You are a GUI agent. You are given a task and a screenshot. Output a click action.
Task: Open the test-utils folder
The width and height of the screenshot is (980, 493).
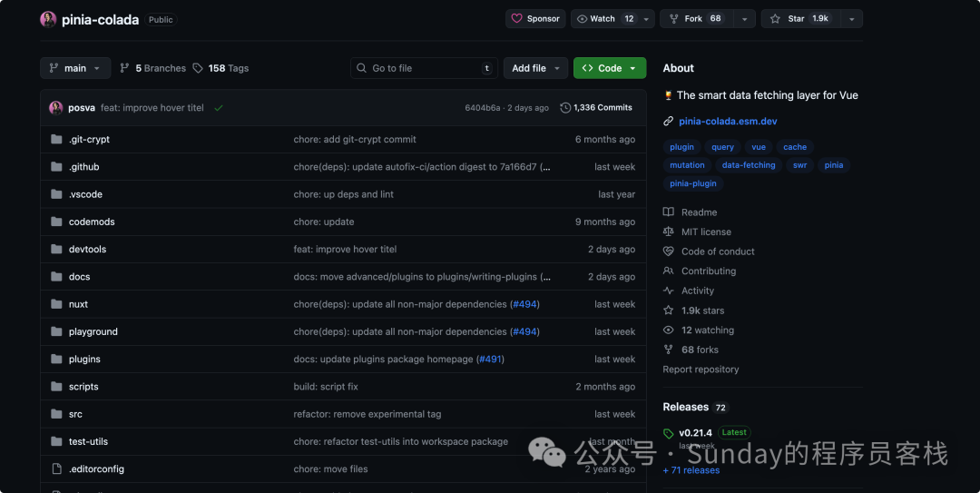88,442
